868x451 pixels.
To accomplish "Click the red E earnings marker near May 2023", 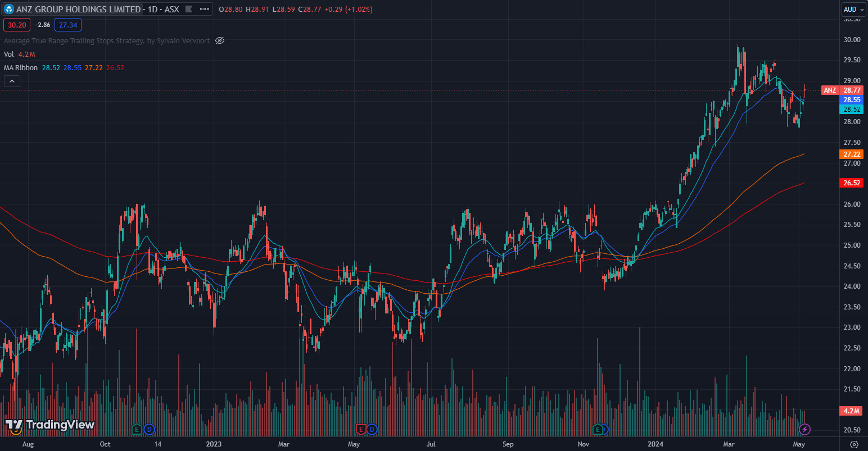I will pos(361,430).
